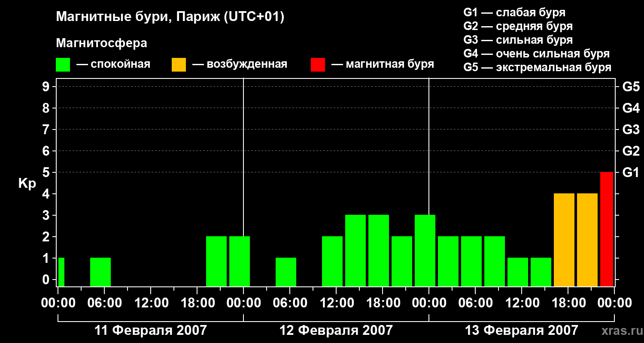Click the green 'спокойная' legend swatch
Screen dimensions: 644x343
click(63, 65)
